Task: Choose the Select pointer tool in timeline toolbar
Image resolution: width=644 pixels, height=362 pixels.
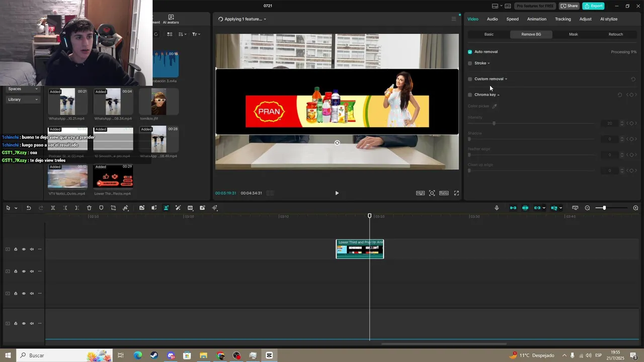Action: tap(8, 208)
